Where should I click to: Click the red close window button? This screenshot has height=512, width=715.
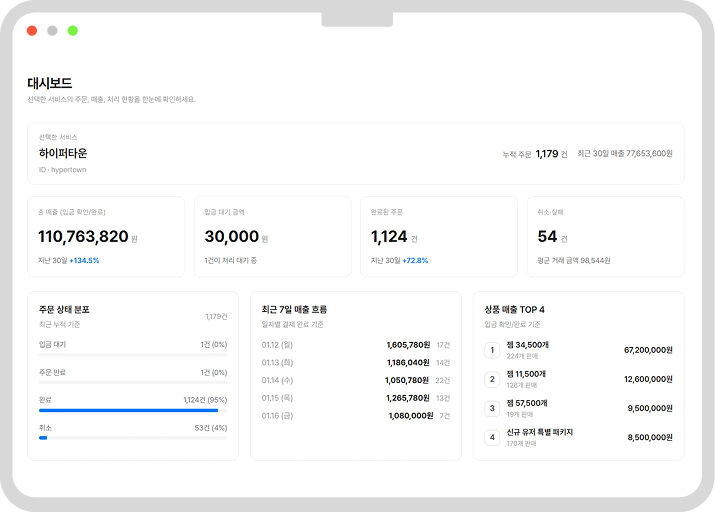pyautogui.click(x=32, y=31)
